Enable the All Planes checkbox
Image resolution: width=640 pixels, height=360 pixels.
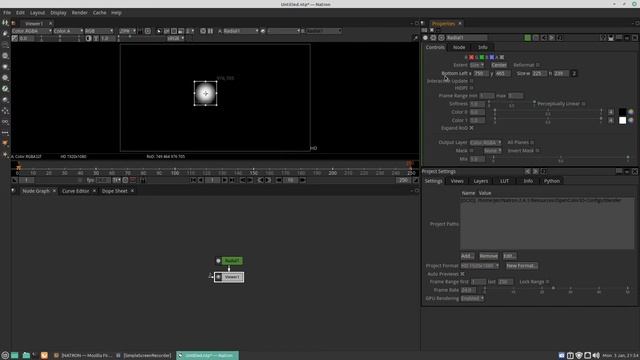(x=532, y=142)
